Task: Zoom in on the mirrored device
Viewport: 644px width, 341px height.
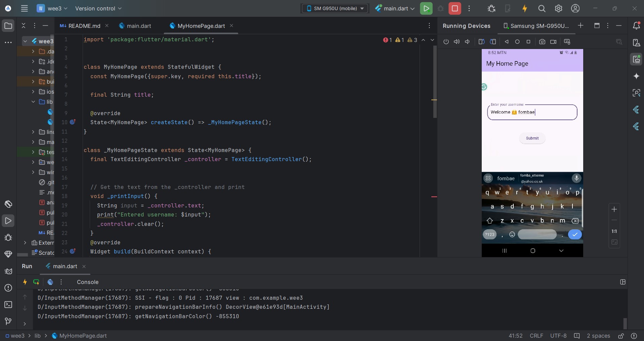Action: coord(614,209)
